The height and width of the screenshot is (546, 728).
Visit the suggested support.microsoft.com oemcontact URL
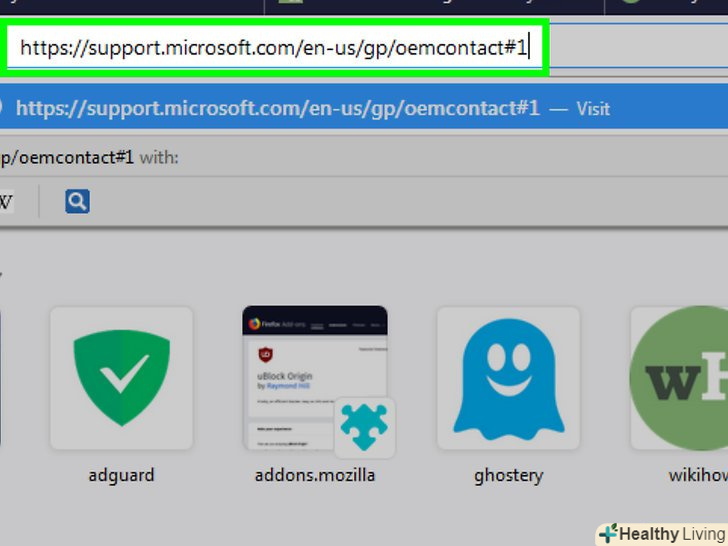point(364,108)
